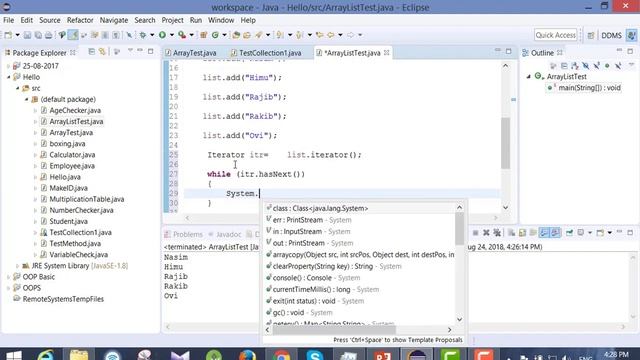Click the Back navigation arrow in toolbar
Screen dimensions: 640x360
[x=330, y=35]
